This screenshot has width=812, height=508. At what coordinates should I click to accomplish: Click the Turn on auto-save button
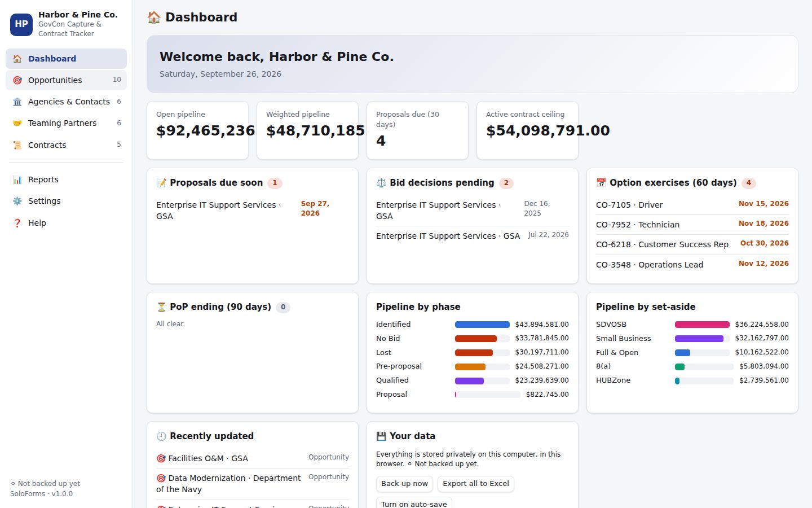point(414,503)
